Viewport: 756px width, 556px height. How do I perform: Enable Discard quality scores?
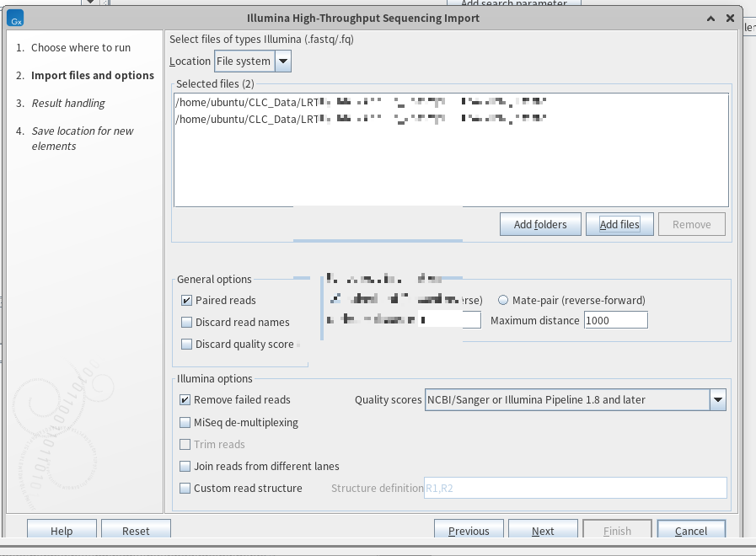tap(186, 344)
